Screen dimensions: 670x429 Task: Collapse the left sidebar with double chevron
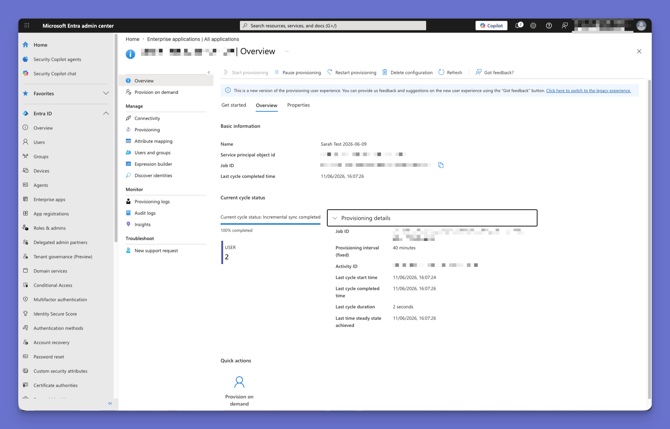tap(110, 403)
